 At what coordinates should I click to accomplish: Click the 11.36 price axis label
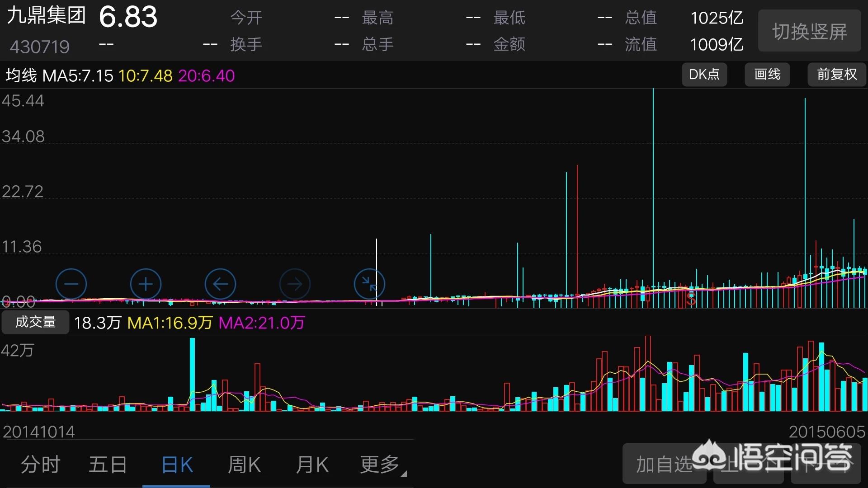point(22,247)
